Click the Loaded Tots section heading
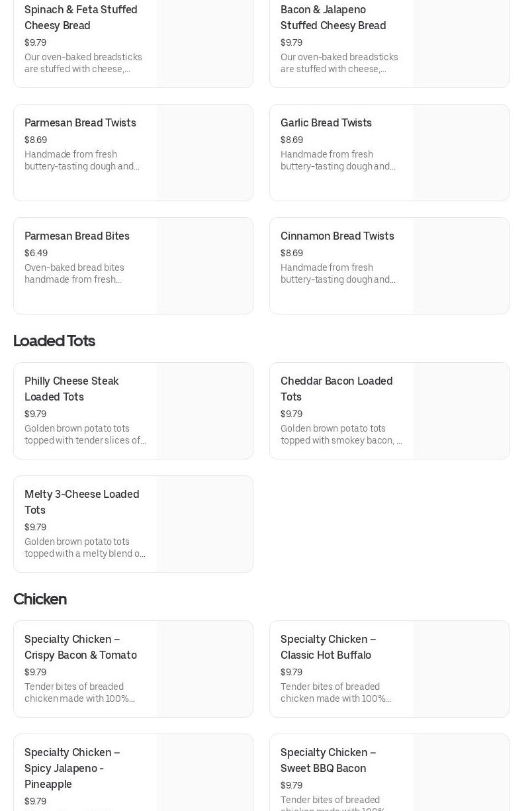 [x=54, y=341]
